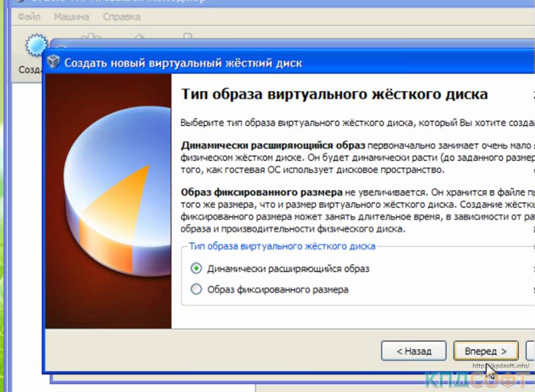
Task: Click the "Динамически расширяющийся образ" option label
Action: click(288, 269)
